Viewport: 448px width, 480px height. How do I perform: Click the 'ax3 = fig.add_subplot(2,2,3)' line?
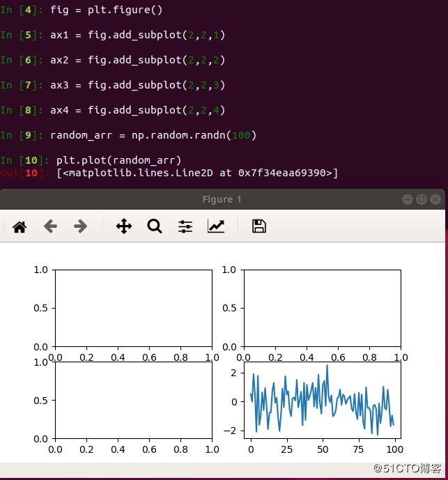(x=137, y=85)
